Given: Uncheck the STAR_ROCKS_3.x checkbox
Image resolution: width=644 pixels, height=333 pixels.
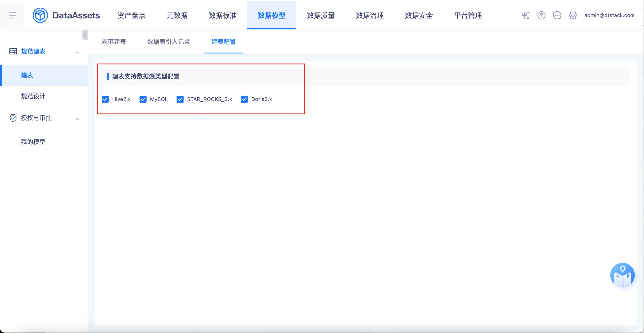Looking at the screenshot, I should [x=180, y=99].
